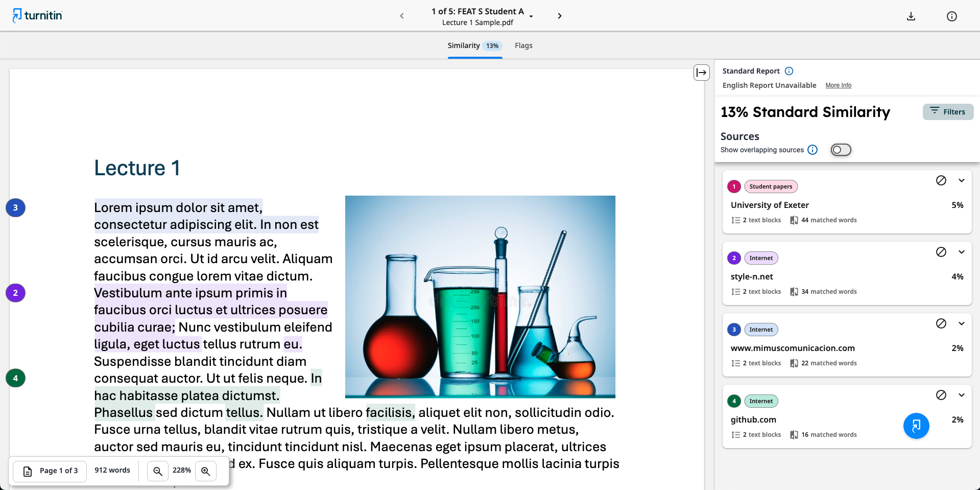Click the More Info link
This screenshot has height=490, width=980.
[x=838, y=85]
